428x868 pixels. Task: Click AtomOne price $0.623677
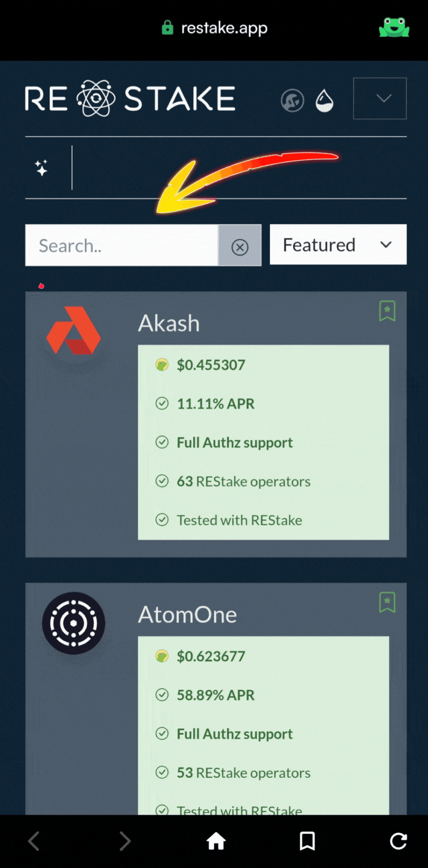tap(211, 656)
